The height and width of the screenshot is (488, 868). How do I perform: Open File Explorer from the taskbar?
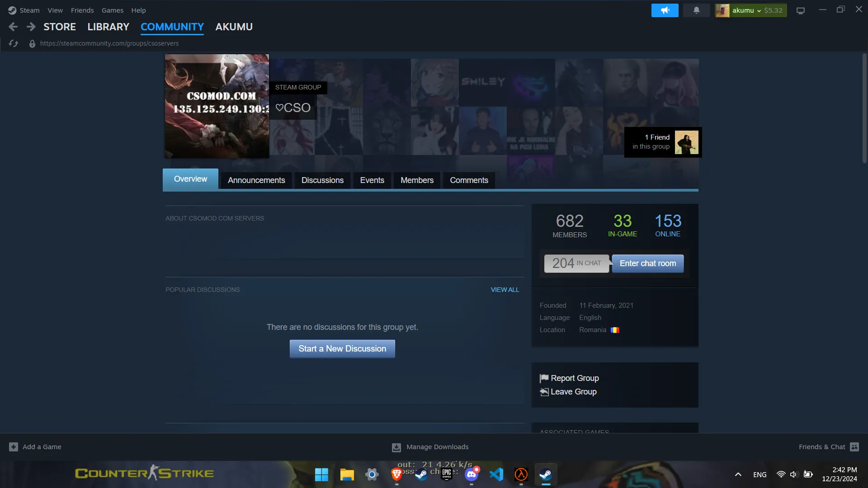347,474
